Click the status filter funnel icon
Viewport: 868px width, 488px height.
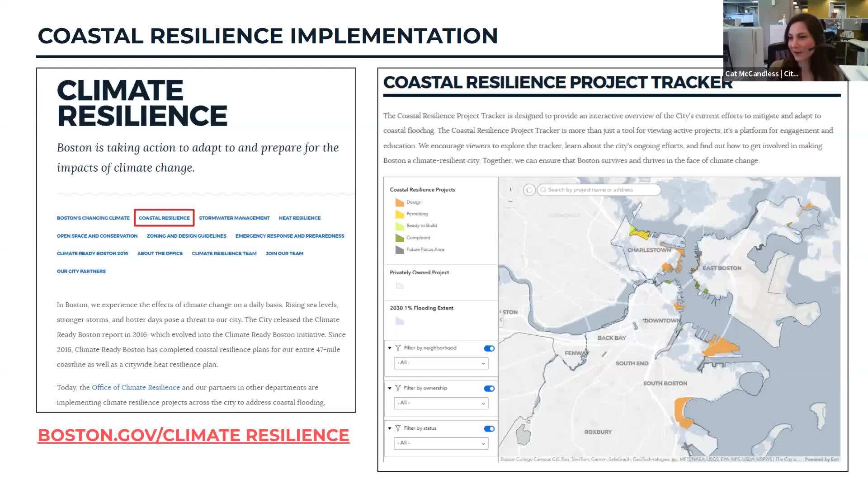(398, 428)
